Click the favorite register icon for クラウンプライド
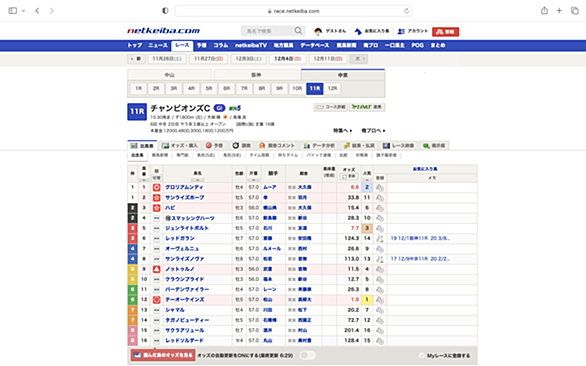The width and height of the screenshot is (586, 366). pyautogui.click(x=380, y=280)
